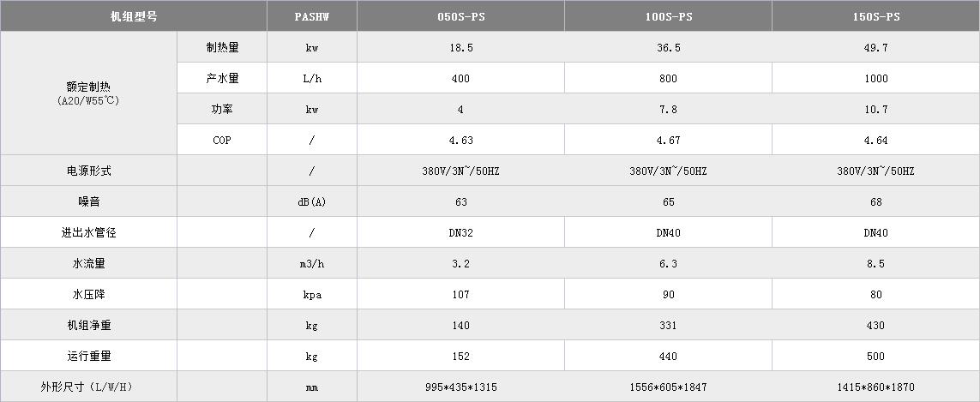
Task: Click the 运行重量 row label
Action: [89, 356]
